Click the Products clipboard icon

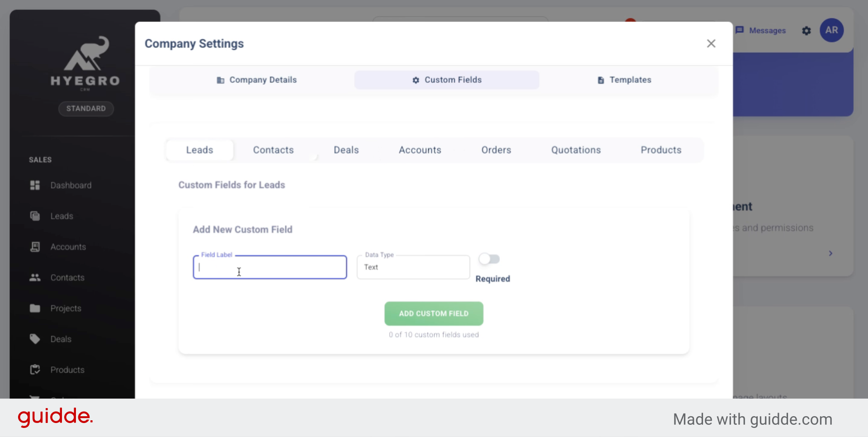point(35,370)
